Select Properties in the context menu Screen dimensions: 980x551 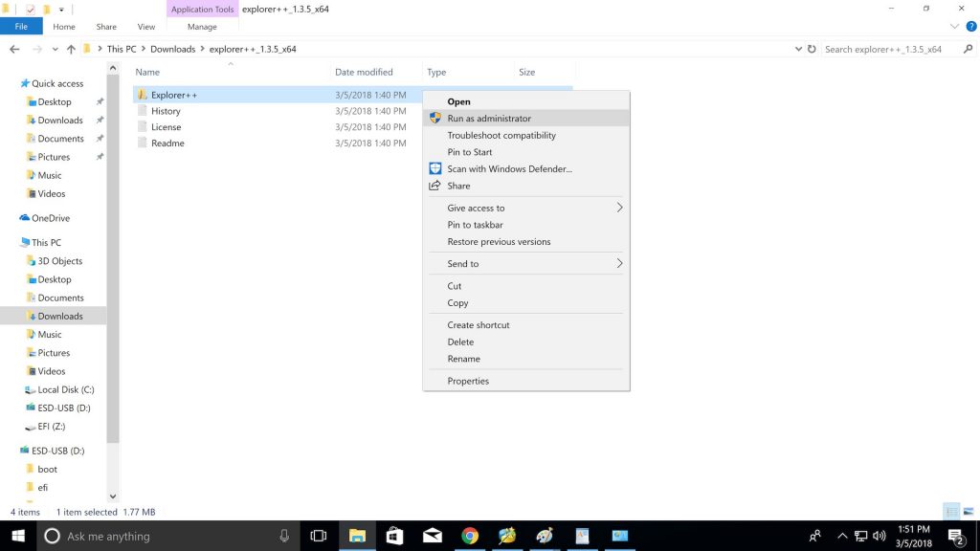468,381
